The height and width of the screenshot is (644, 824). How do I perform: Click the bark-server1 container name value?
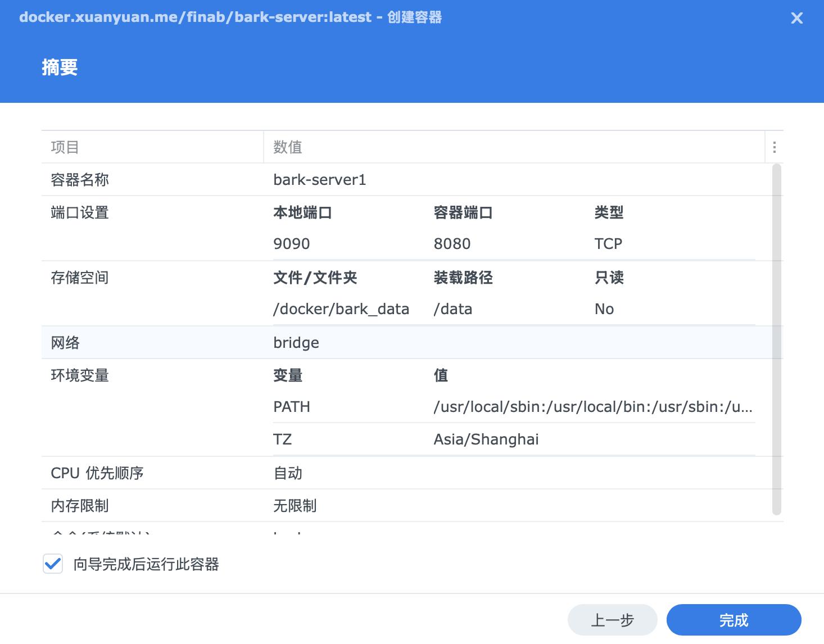pos(320,180)
